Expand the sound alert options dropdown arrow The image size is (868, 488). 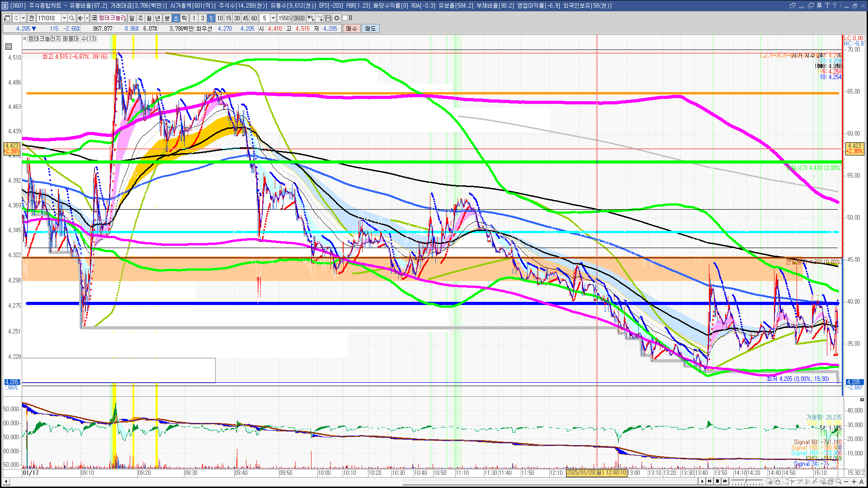point(87,18)
